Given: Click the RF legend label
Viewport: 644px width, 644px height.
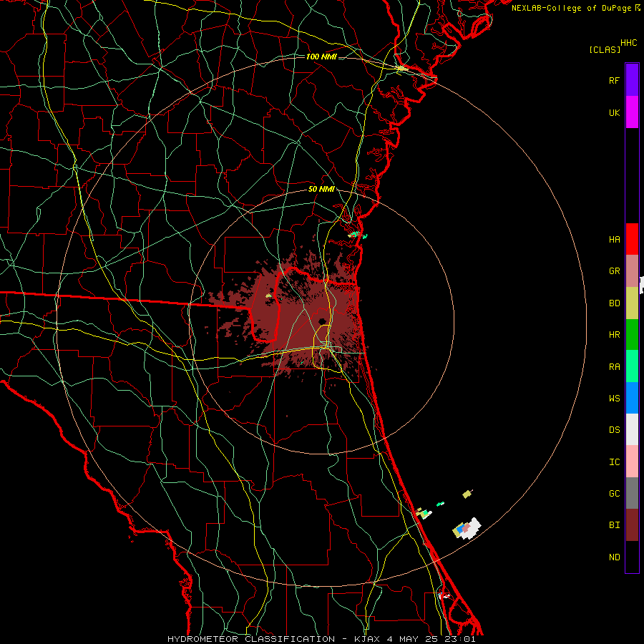Looking at the screenshot, I should [x=614, y=80].
